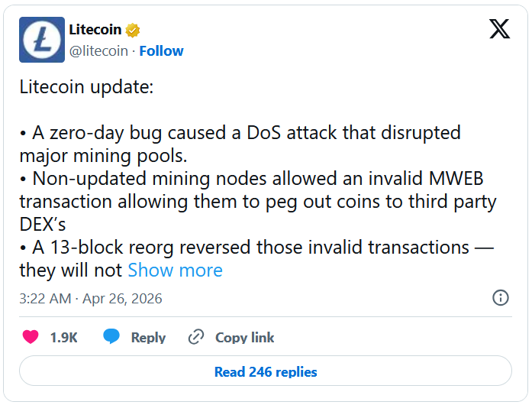Click the 1.9K likes count
This screenshot has height=405, width=532.
click(x=64, y=338)
